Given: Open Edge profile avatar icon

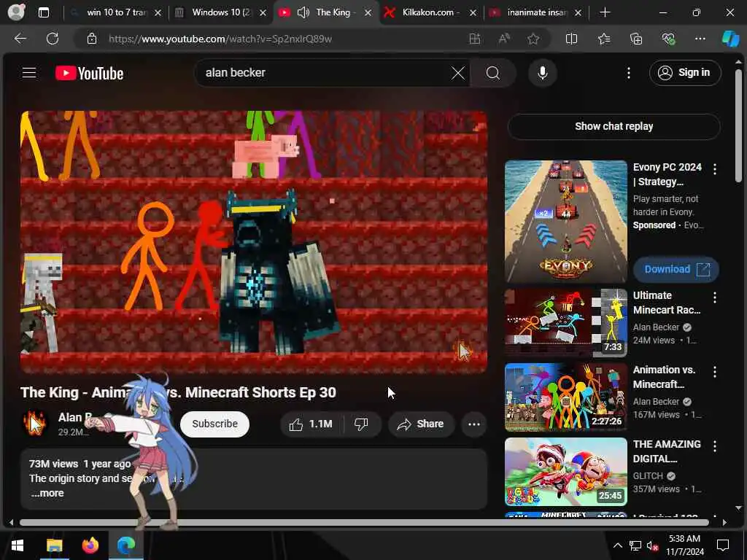Looking at the screenshot, I should pyautogui.click(x=16, y=12).
